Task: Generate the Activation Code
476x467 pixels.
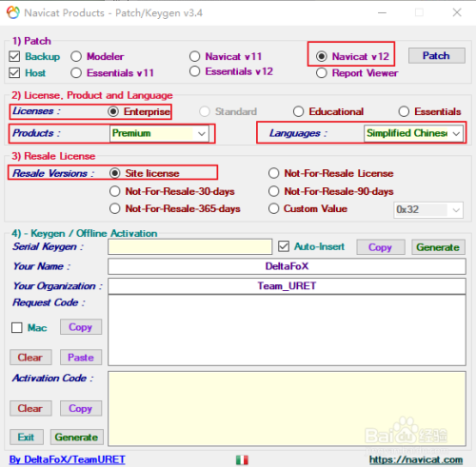Action: [77, 438]
